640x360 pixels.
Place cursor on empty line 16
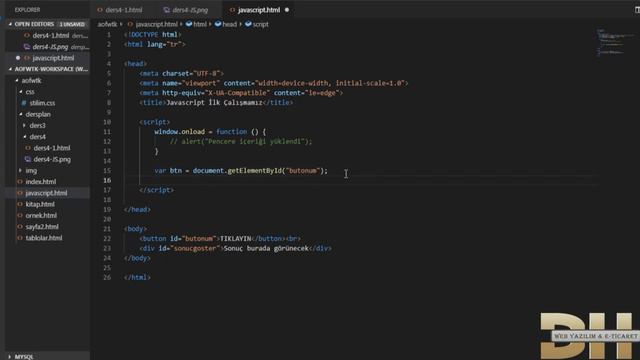point(359,180)
